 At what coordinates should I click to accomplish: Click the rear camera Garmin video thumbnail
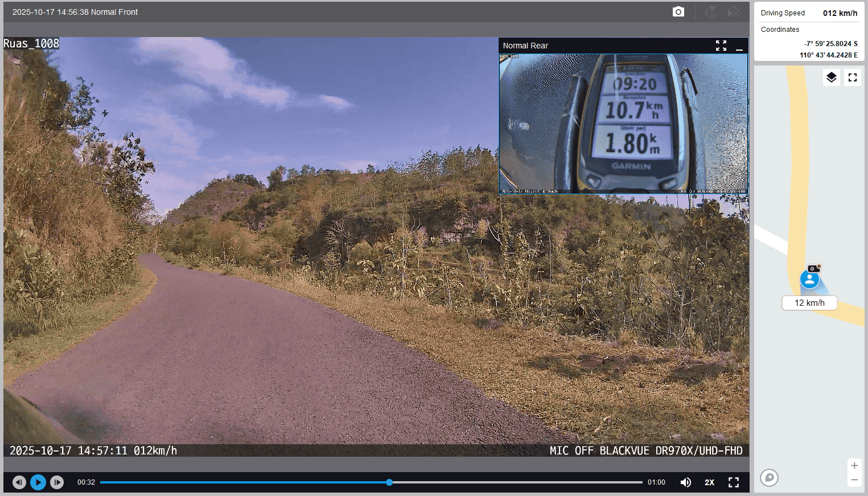pos(623,124)
